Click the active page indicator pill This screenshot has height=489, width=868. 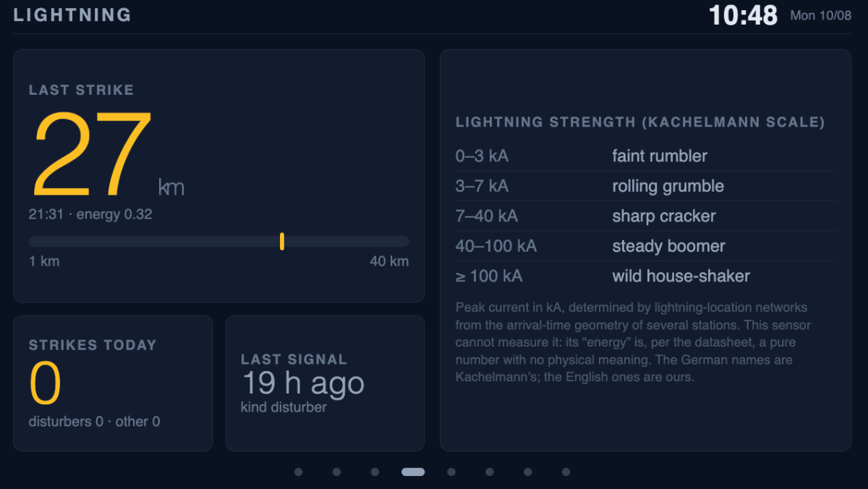point(413,472)
